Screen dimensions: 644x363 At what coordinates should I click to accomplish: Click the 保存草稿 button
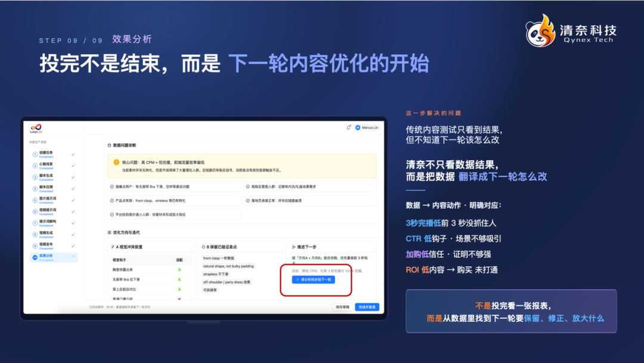point(342,307)
